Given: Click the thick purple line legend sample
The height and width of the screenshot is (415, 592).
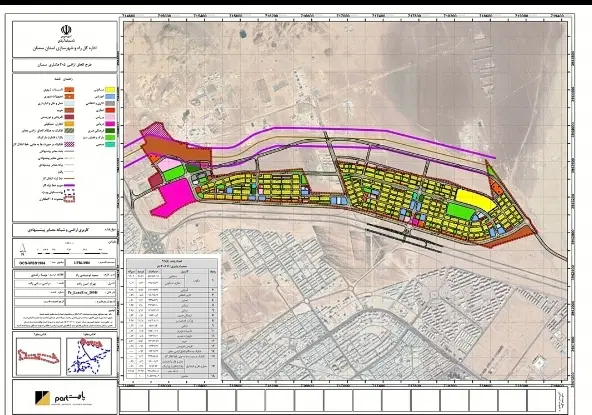Looking at the screenshot, I should point(69,185).
